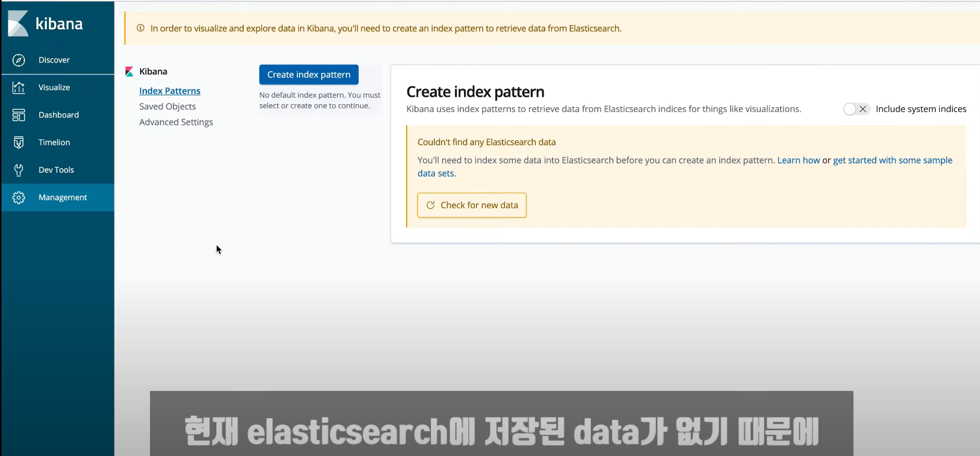Follow the Learn how link
Image resolution: width=980 pixels, height=456 pixels.
click(x=798, y=160)
